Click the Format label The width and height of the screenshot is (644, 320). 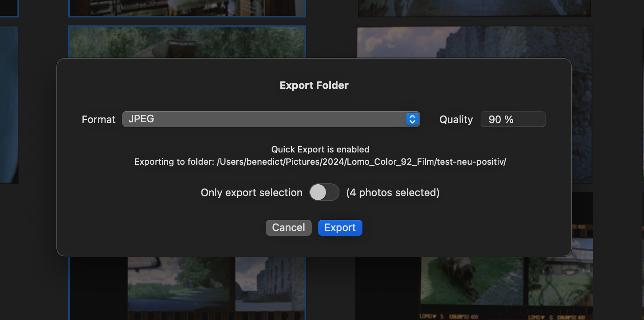[98, 120]
